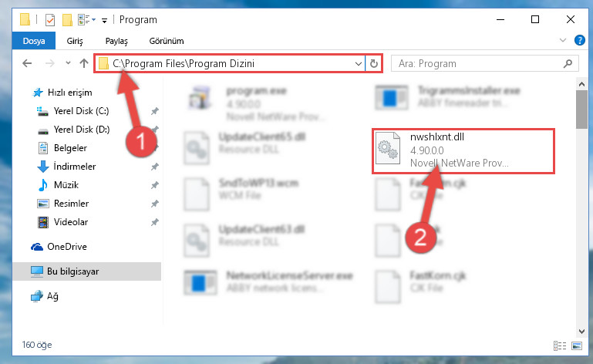Open OneDrive in navigation pane

coord(67,247)
